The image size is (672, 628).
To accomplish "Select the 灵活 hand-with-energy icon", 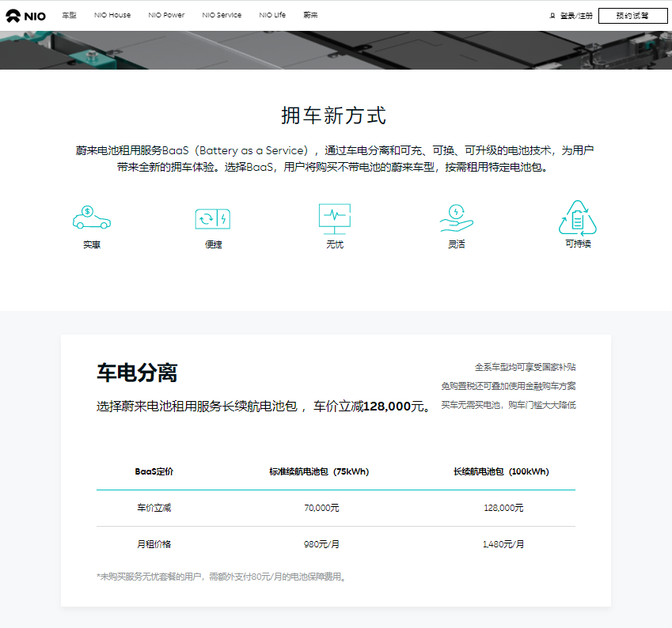I will pos(457,218).
